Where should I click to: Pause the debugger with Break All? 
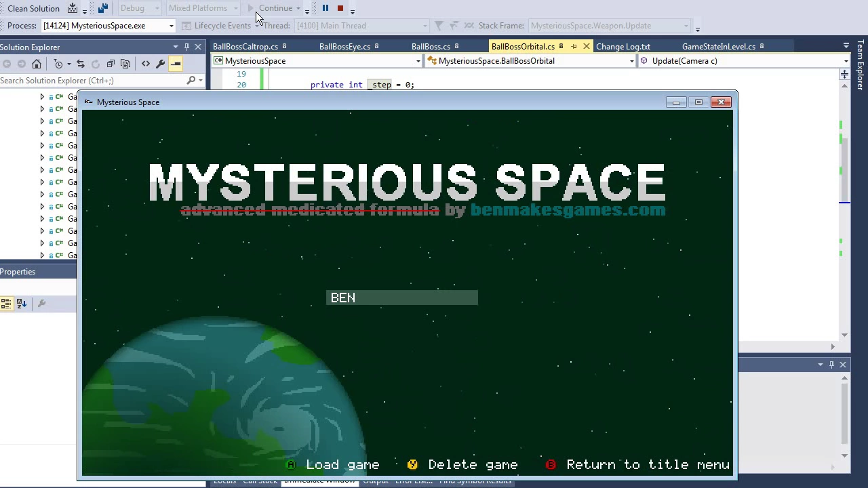pyautogui.click(x=325, y=8)
